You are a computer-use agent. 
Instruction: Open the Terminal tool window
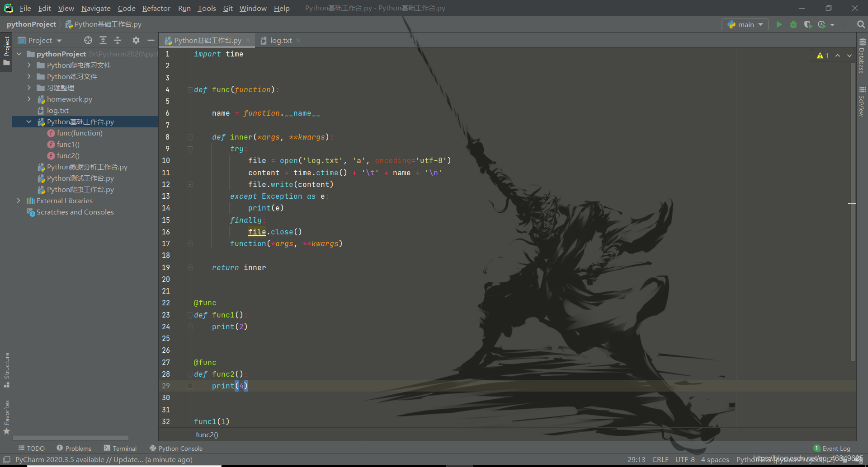120,448
